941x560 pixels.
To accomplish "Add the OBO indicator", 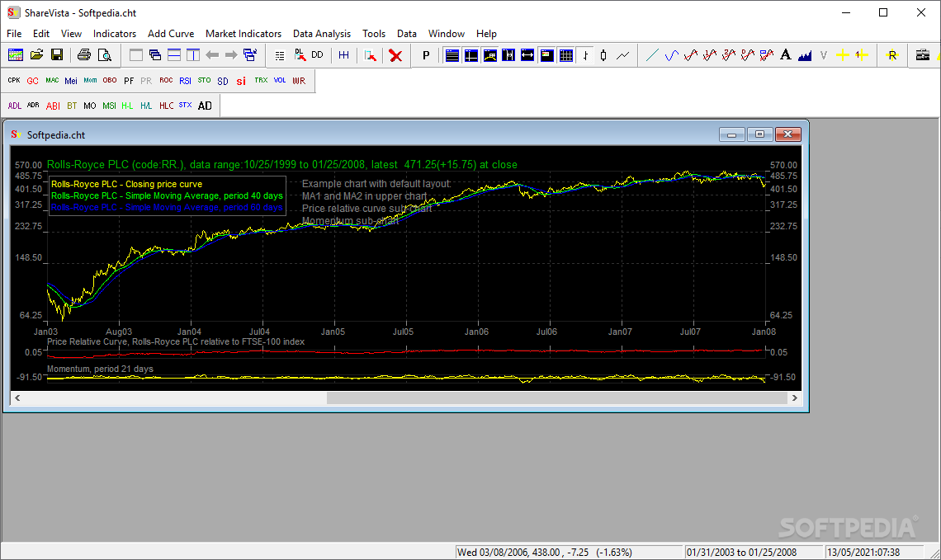I will click(x=110, y=80).
